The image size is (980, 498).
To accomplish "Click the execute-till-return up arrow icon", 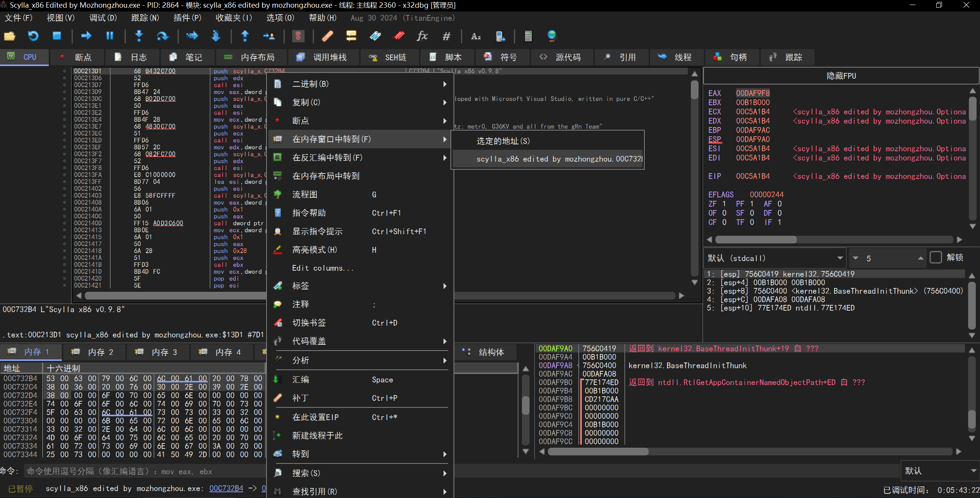I will coord(245,36).
